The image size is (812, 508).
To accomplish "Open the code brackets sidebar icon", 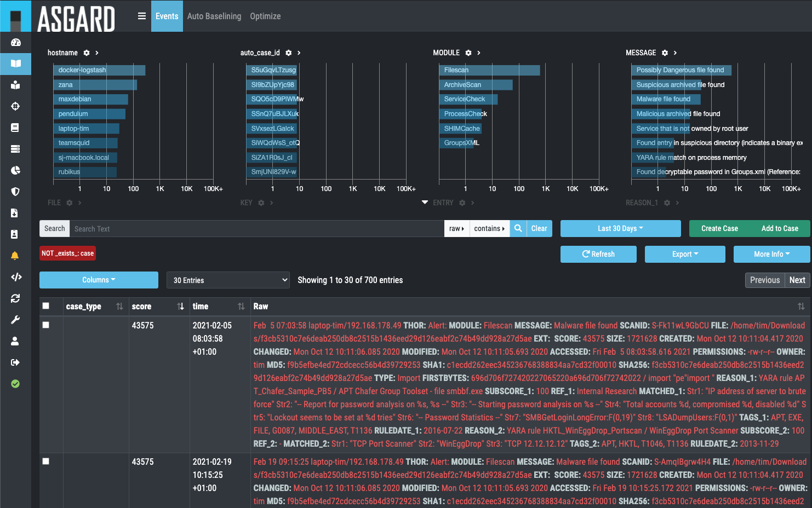I will point(16,277).
